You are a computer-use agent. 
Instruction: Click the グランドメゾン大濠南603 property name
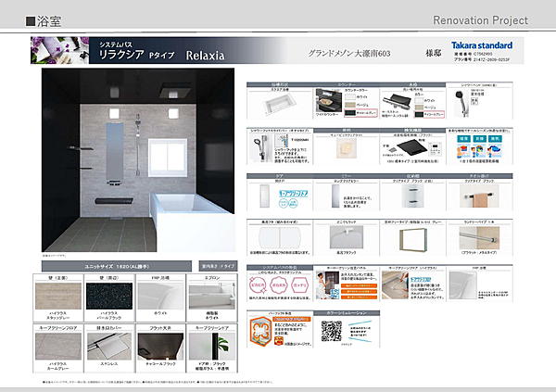pyautogui.click(x=349, y=54)
